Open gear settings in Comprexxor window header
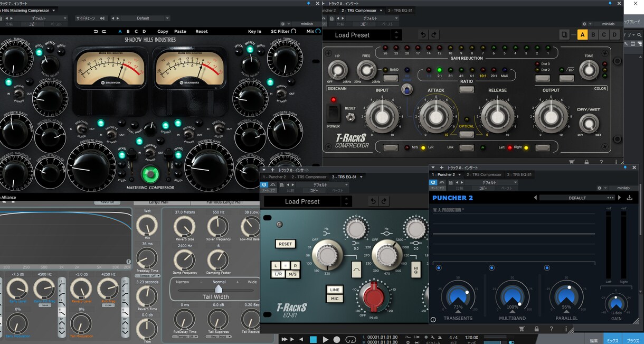 (x=584, y=24)
